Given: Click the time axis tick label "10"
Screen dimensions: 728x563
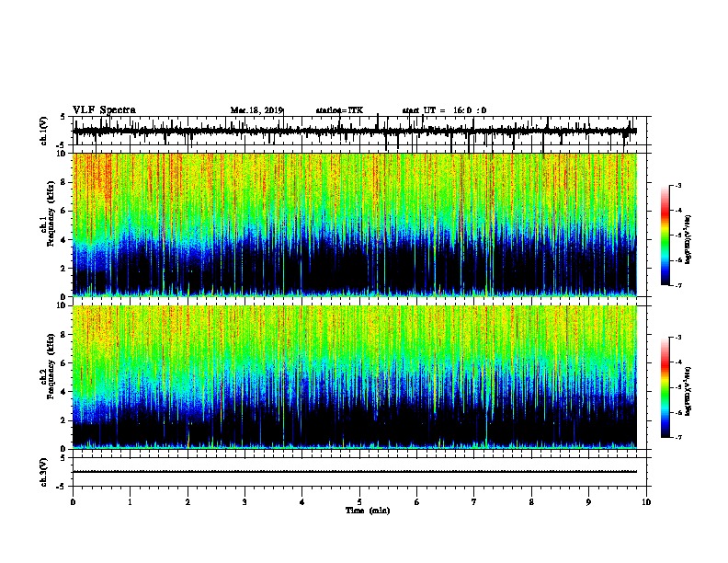Looking at the screenshot, I should (x=646, y=502).
